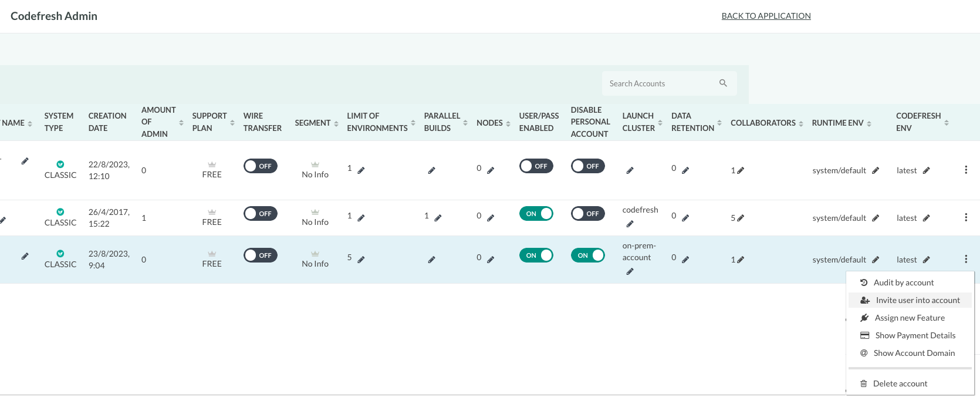This screenshot has height=397, width=980.
Task: Edit limit of environments pencil next to 5
Action: point(361,259)
